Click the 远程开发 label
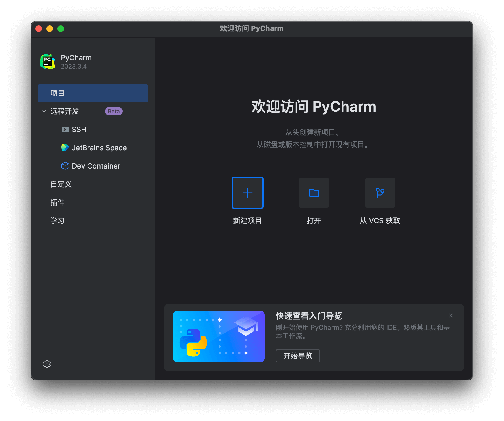Viewport: 504px width, 421px height. (65, 111)
